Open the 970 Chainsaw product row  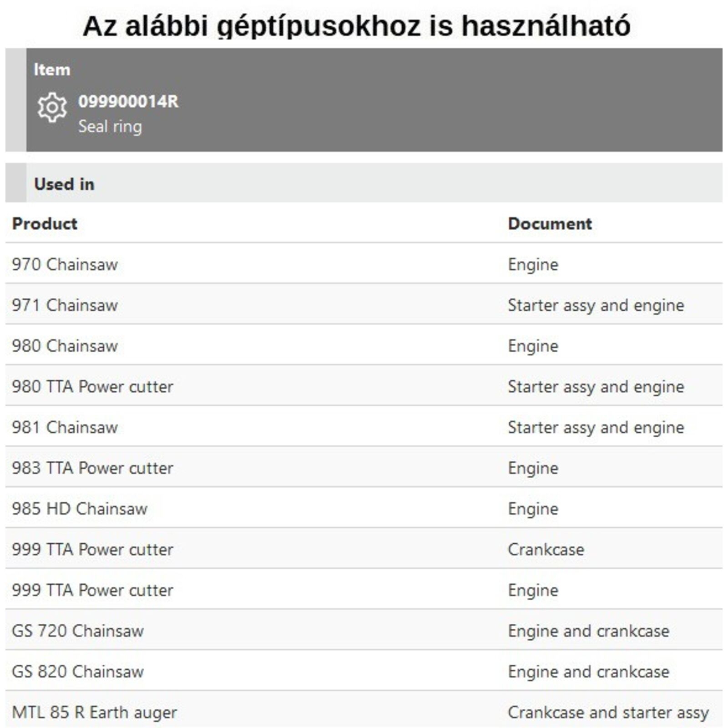65,264
